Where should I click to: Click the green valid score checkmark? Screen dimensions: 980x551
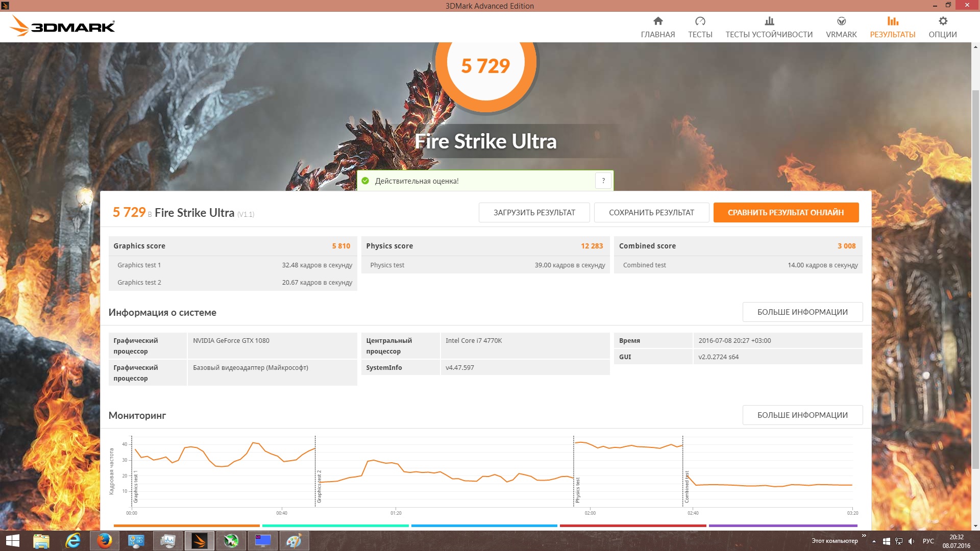pyautogui.click(x=365, y=181)
